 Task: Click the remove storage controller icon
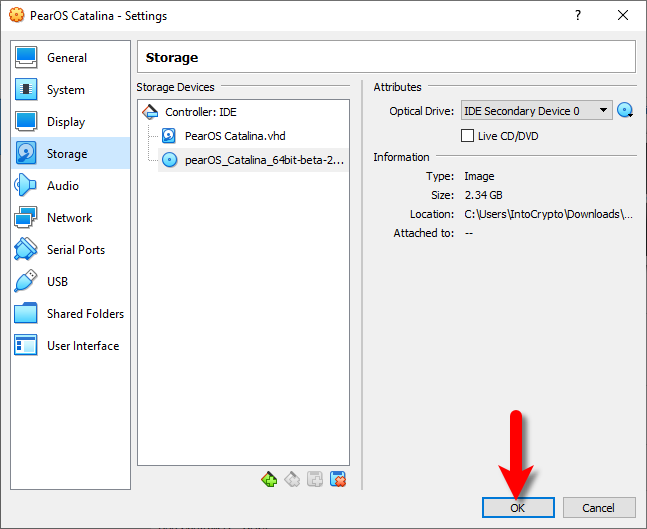click(x=292, y=479)
